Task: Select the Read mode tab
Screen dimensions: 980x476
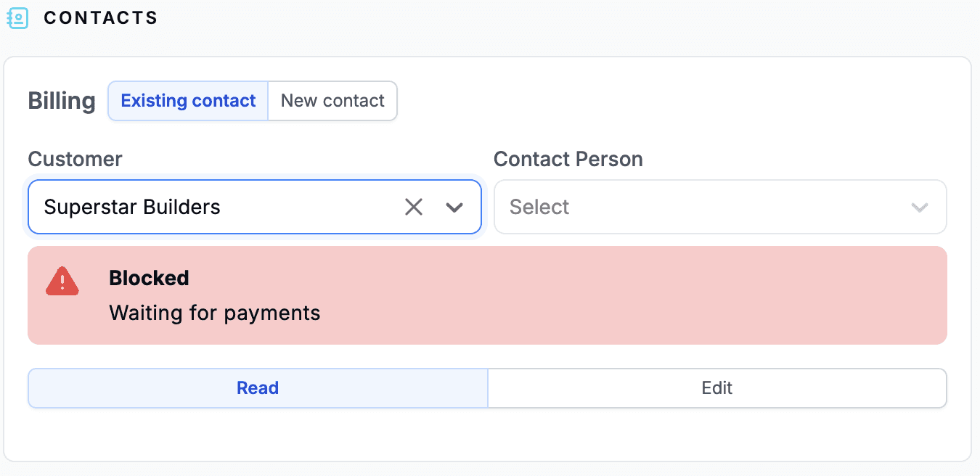Action: (x=258, y=388)
